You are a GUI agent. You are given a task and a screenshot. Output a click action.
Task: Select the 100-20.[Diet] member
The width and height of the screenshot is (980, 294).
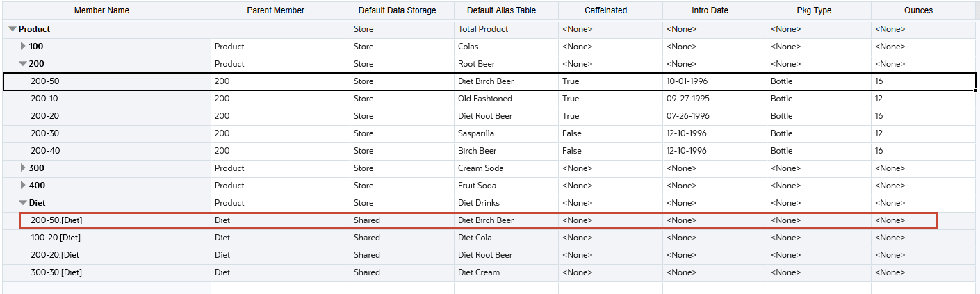tap(56, 238)
